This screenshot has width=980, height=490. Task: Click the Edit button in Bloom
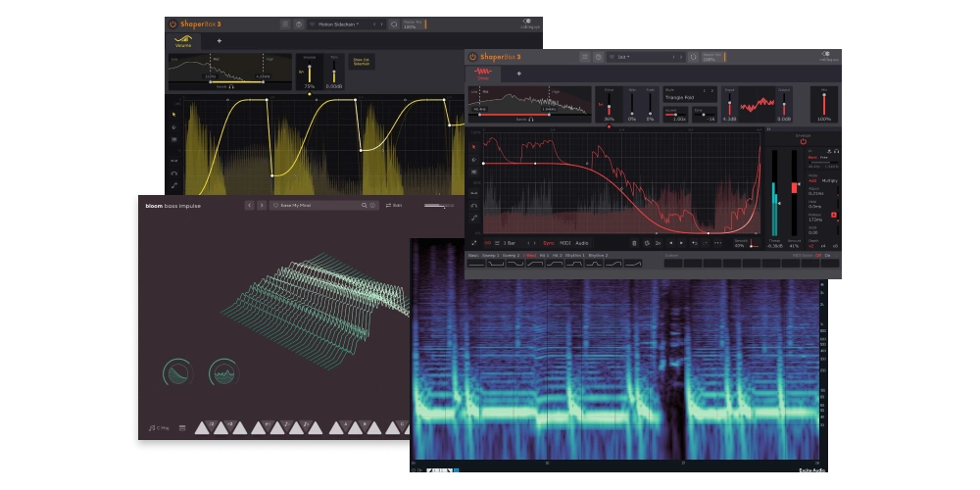(394, 205)
